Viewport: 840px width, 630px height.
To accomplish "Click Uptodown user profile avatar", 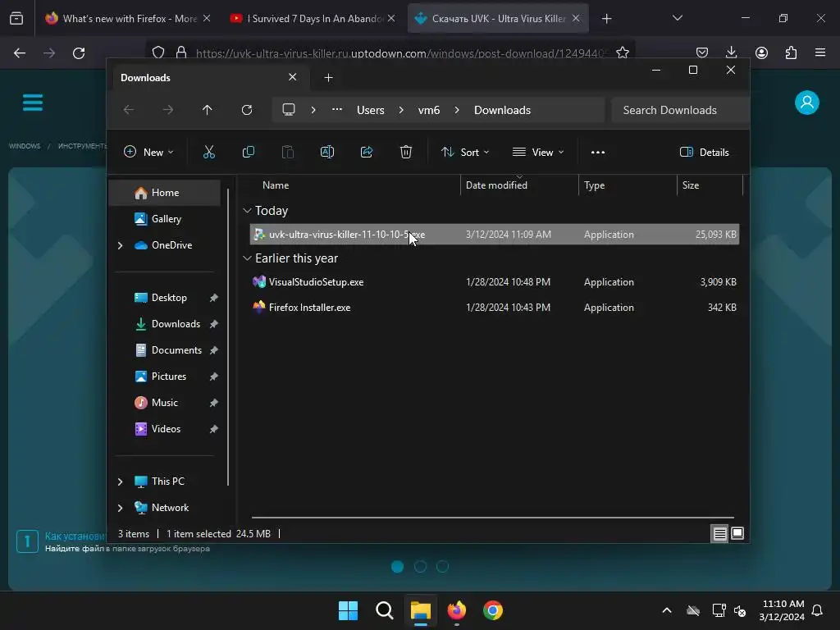I will click(x=807, y=103).
